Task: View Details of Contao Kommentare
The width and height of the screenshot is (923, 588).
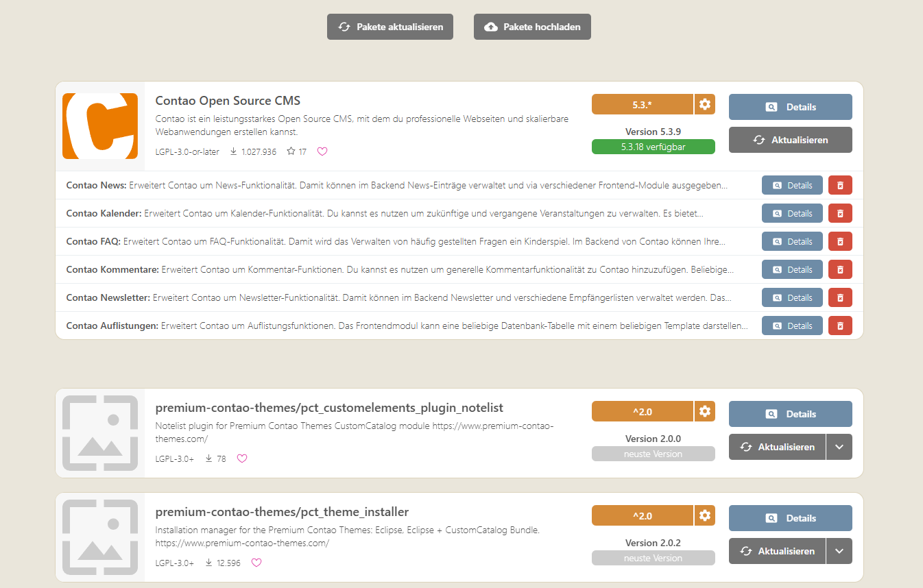Action: coord(792,269)
